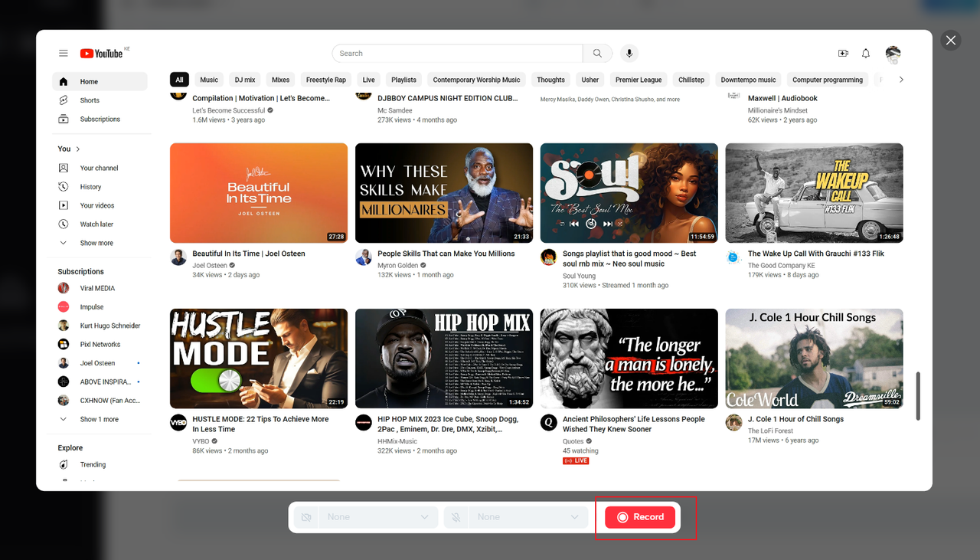This screenshot has width=980, height=560.
Task: Select the Music chip
Action: (209, 80)
